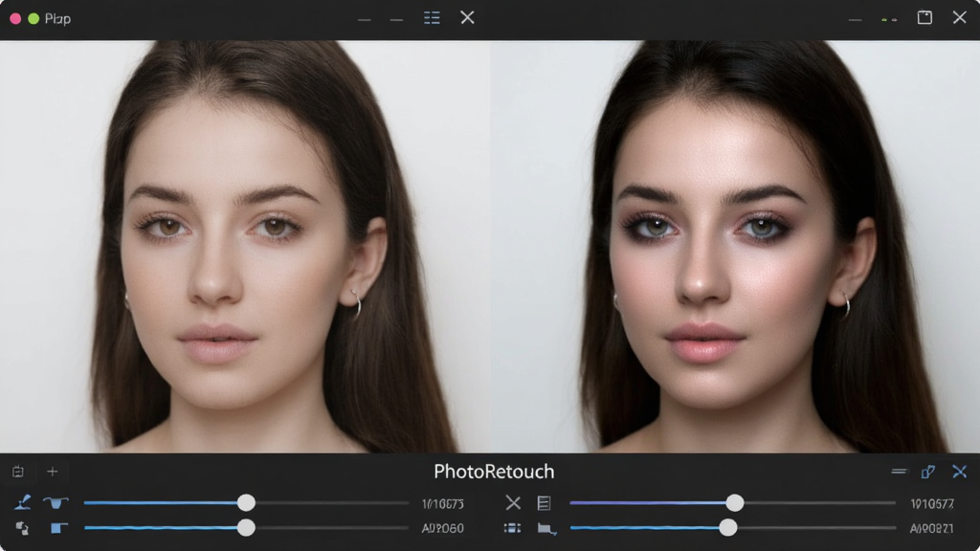The height and width of the screenshot is (551, 980).
Task: Select the blue square shape icon
Action: [58, 528]
